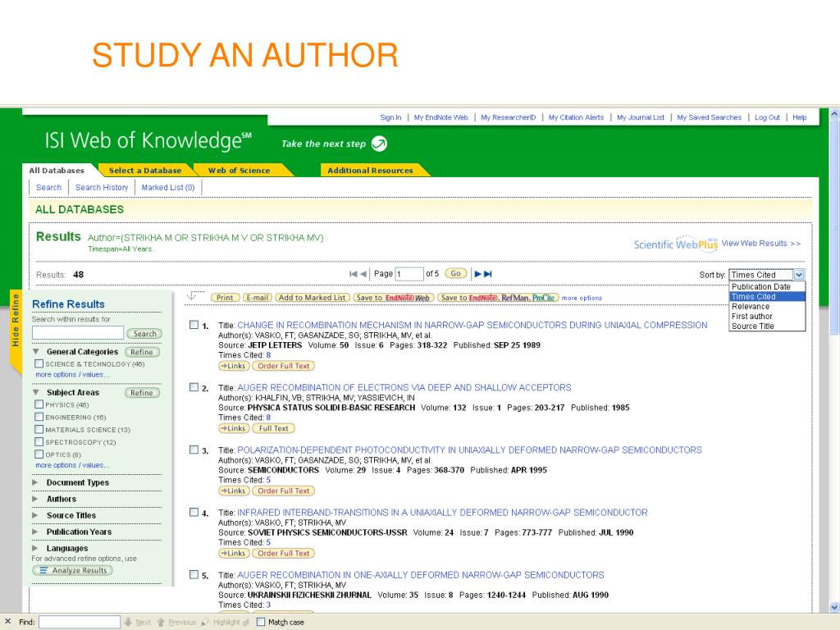Check the box for result 2
This screenshot has height=630, width=840.
[x=194, y=387]
